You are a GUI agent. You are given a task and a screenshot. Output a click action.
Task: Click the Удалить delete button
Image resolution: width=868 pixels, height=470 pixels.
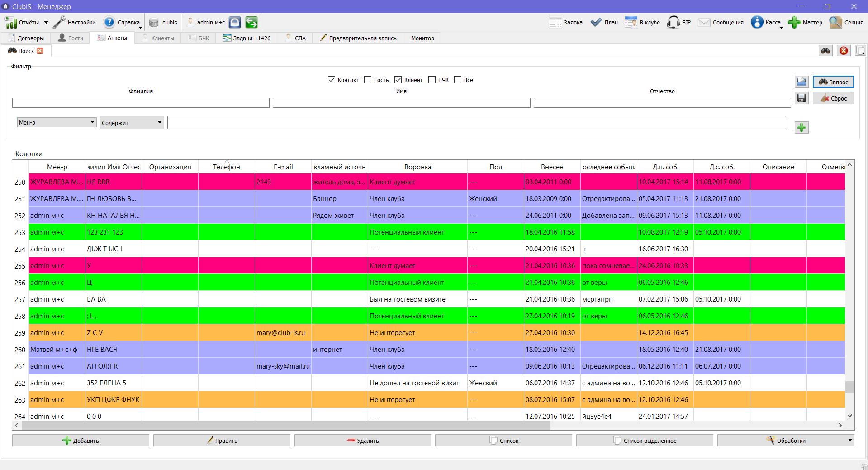tap(363, 440)
